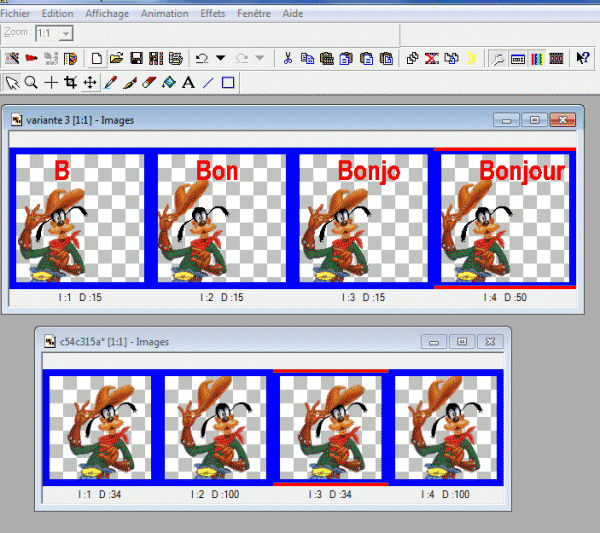Open the Fenêtre menu
This screenshot has width=600, height=533.
tap(254, 14)
